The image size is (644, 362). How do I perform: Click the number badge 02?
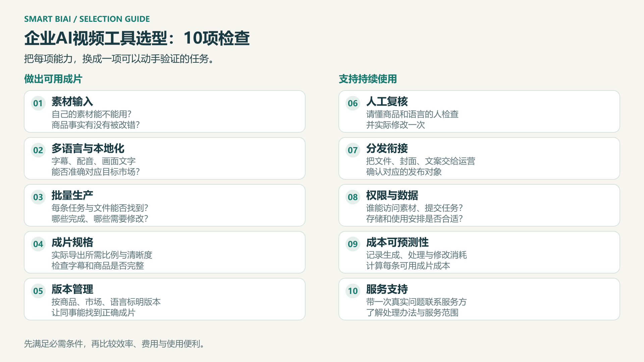pyautogui.click(x=38, y=150)
